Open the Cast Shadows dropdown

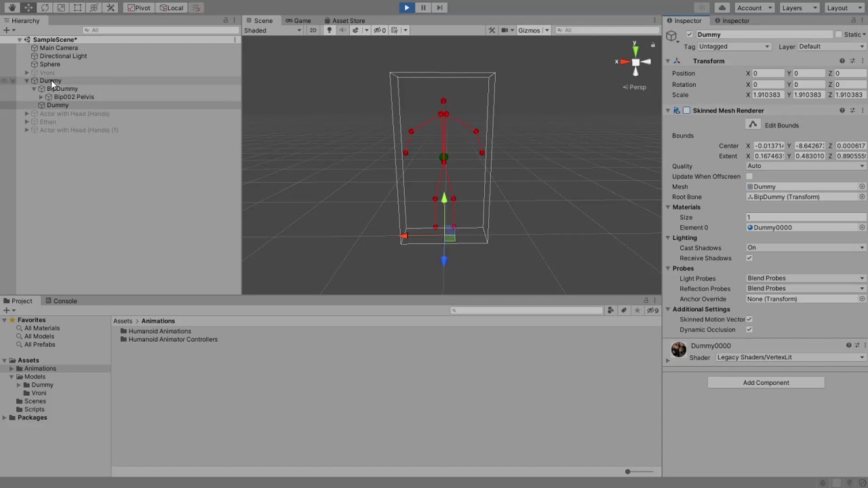click(x=805, y=247)
